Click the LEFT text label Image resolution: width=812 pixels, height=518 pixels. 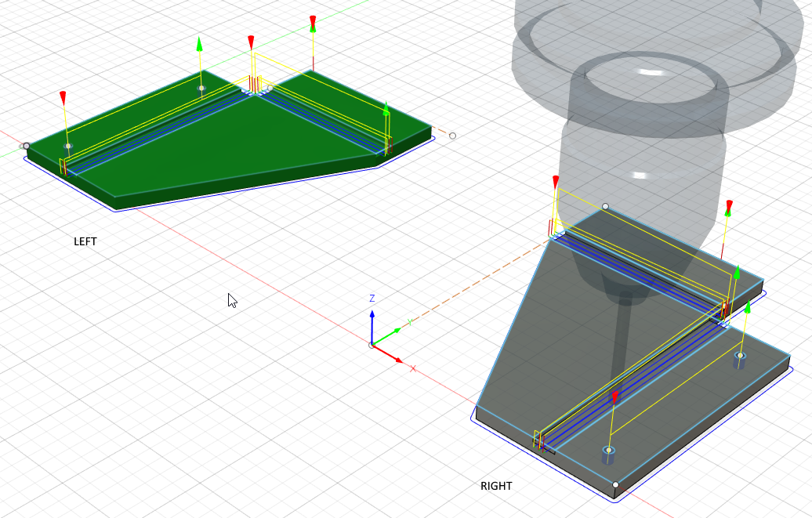[x=85, y=241]
